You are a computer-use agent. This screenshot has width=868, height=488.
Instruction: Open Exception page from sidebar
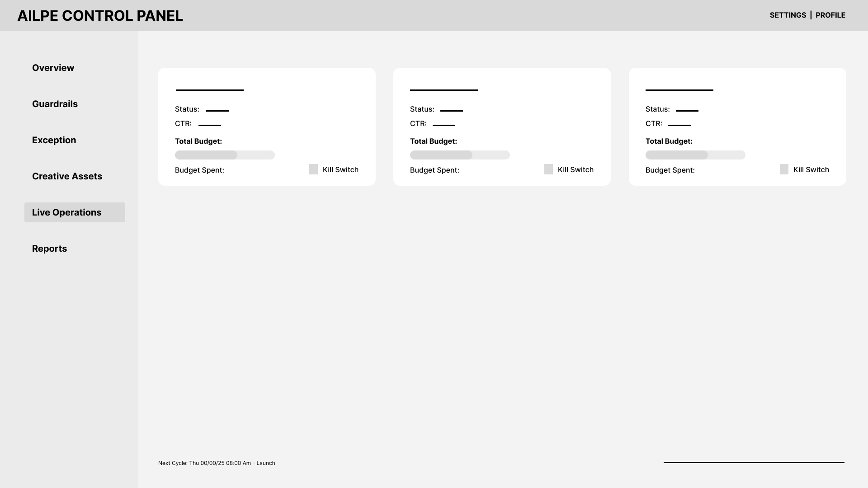click(x=54, y=140)
